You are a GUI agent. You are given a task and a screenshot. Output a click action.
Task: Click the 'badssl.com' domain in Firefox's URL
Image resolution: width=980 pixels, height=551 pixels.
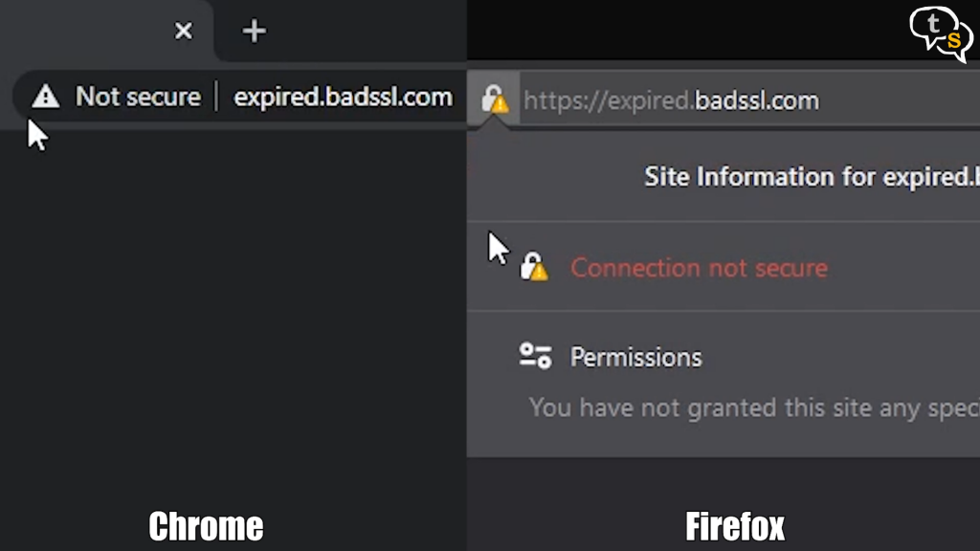coord(757,100)
